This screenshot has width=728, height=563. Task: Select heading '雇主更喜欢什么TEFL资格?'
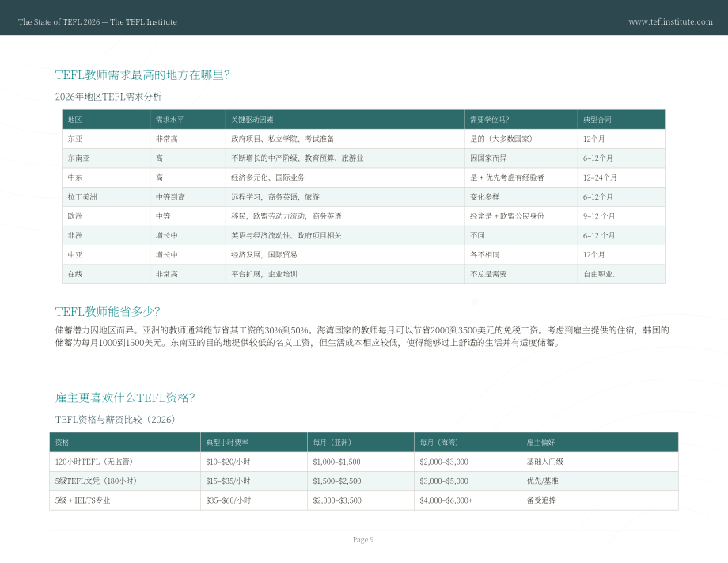click(x=125, y=398)
